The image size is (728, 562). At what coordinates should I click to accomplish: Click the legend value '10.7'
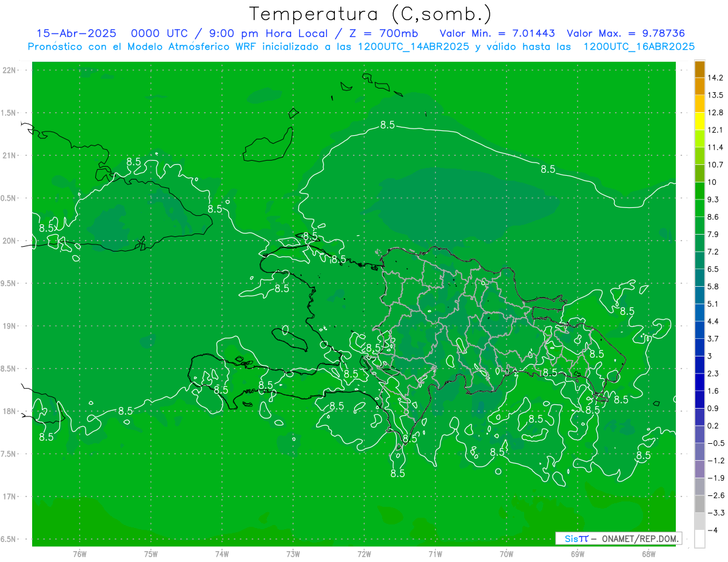point(715,165)
